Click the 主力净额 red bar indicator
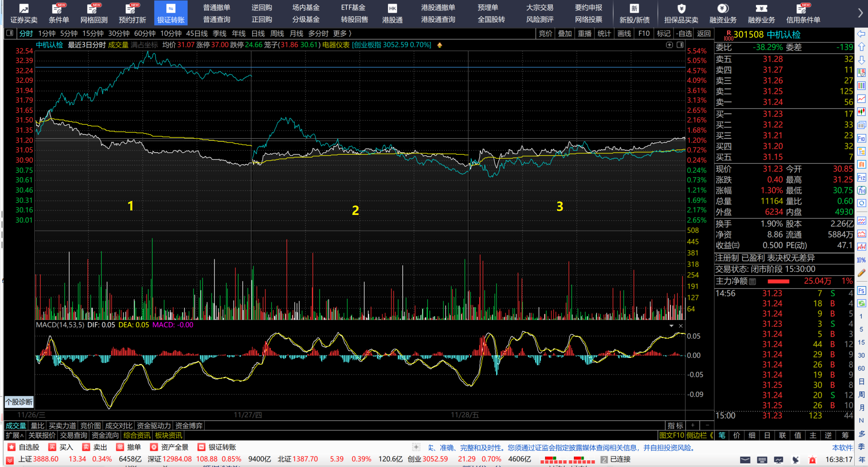Viewport: 868px width, 467px height. 778,281
